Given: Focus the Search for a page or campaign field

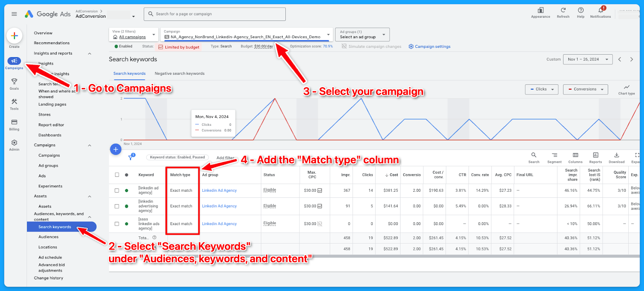Looking at the screenshot, I should tap(215, 14).
